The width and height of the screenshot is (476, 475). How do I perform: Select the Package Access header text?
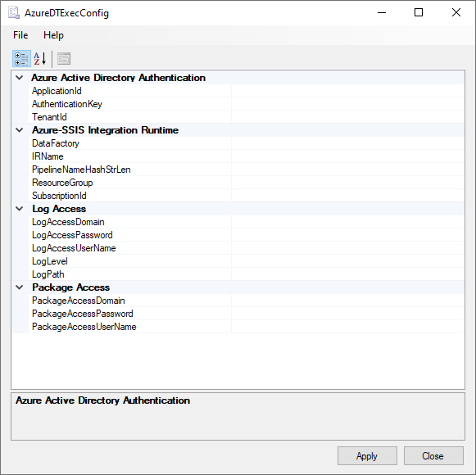click(70, 287)
